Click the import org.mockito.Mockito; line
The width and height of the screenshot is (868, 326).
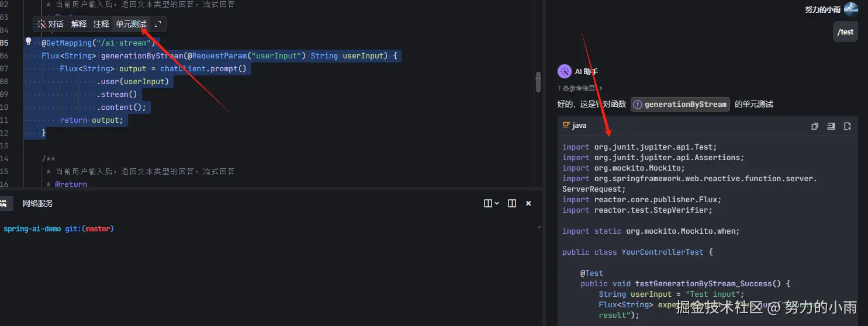click(x=624, y=168)
